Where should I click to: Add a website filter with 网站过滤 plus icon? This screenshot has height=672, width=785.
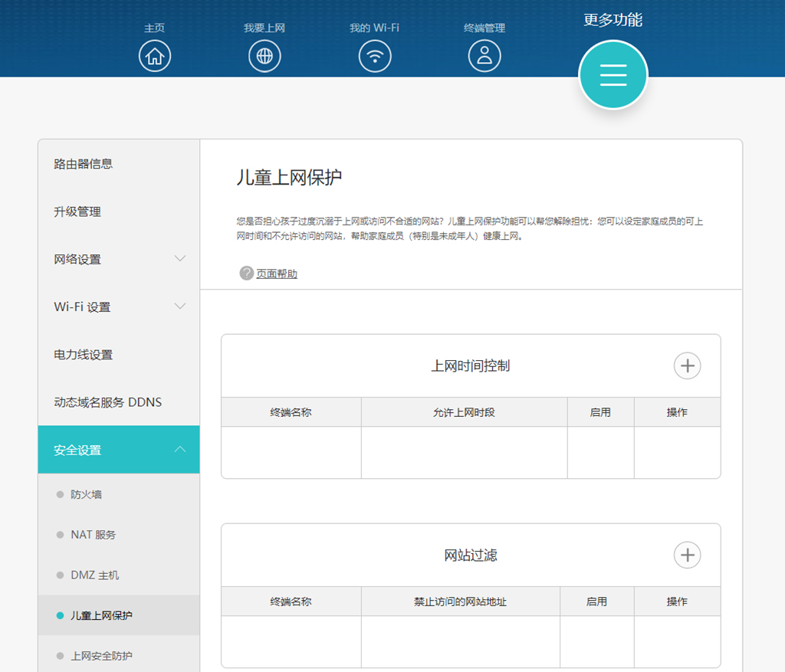tap(687, 555)
